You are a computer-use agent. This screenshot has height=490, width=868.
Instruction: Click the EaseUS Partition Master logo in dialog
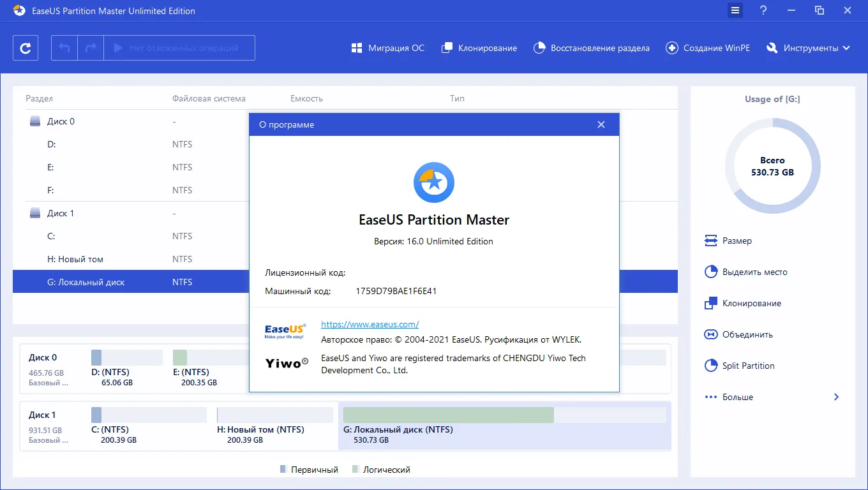point(434,182)
